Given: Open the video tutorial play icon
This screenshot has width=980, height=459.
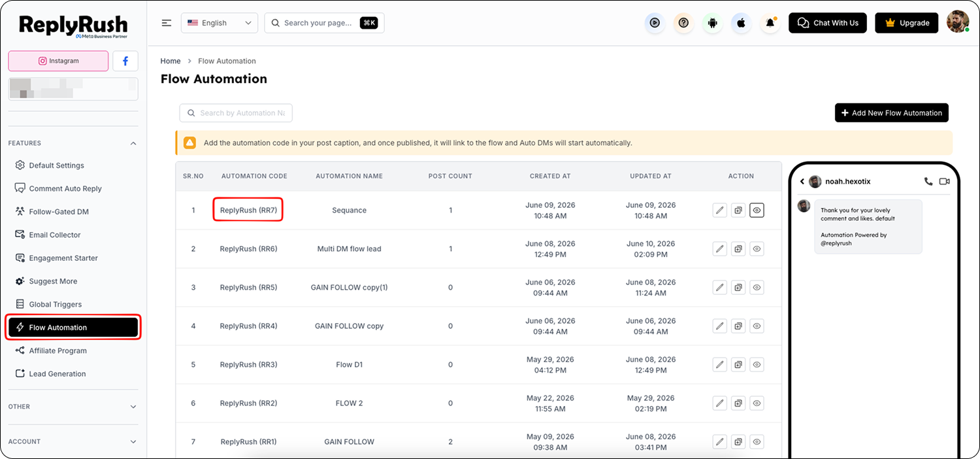Looking at the screenshot, I should tap(655, 23).
